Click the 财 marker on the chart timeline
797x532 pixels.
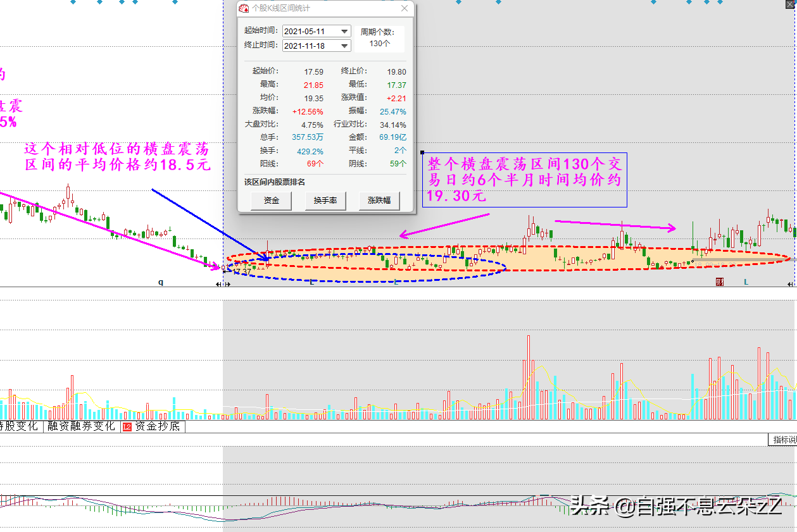[x=720, y=282]
